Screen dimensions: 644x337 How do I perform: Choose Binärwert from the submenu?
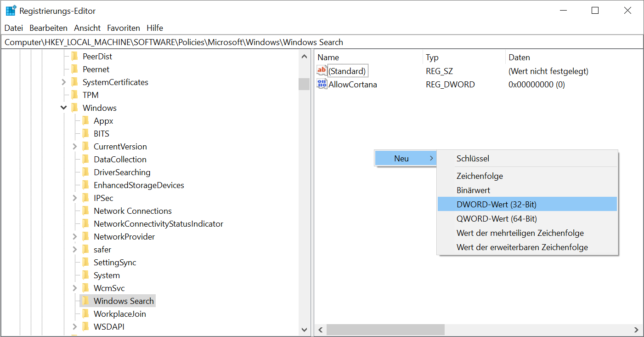[527, 190]
